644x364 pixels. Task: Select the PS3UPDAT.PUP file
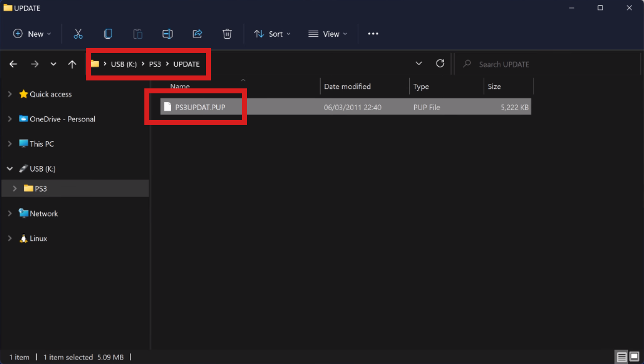345,107
